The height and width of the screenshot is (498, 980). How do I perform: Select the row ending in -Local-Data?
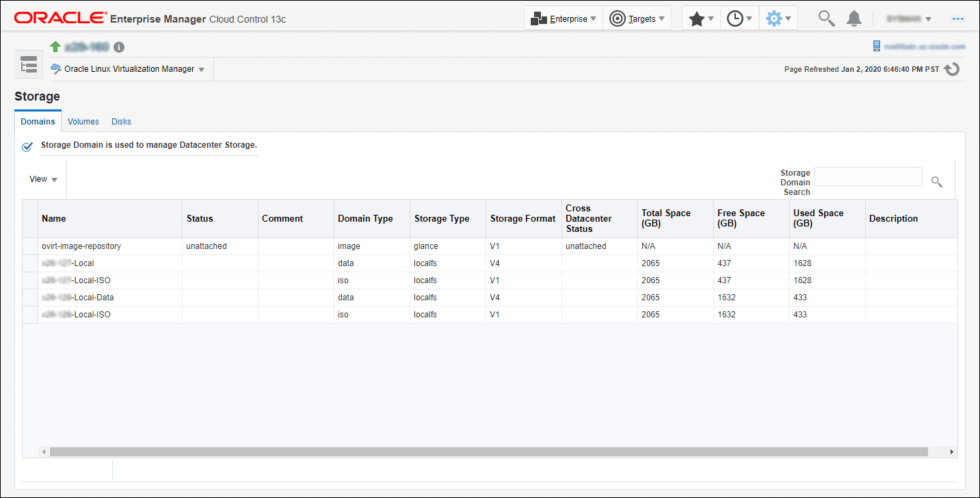(x=490, y=298)
